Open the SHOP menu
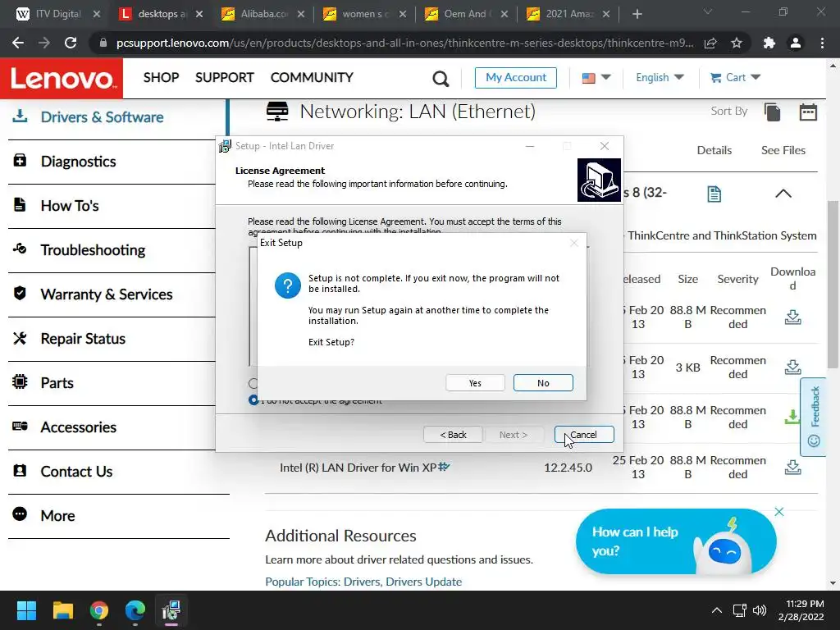This screenshot has width=840, height=630. [x=161, y=78]
